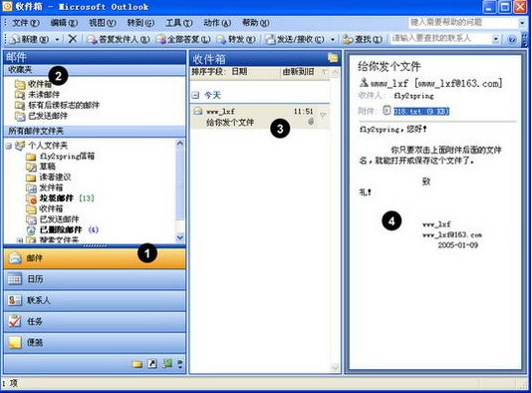This screenshot has width=532, height=393.
Task: Click the Journal icon in navigation bar
Action: (167, 363)
